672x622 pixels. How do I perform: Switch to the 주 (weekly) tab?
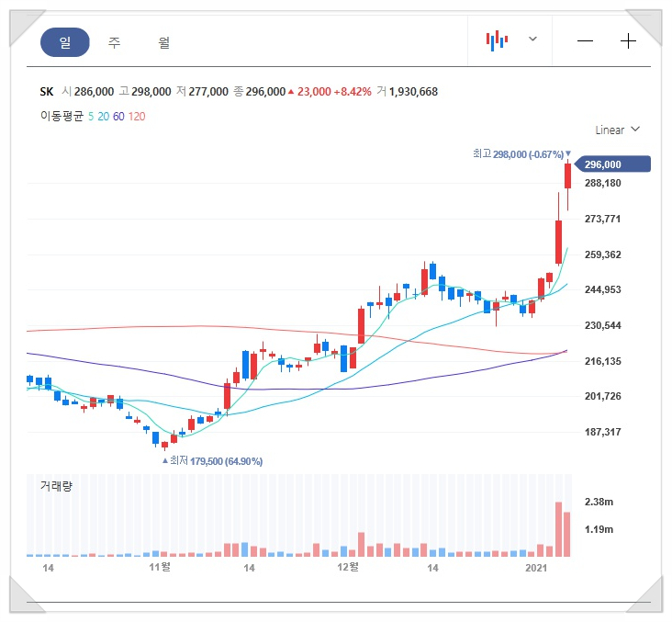click(114, 42)
